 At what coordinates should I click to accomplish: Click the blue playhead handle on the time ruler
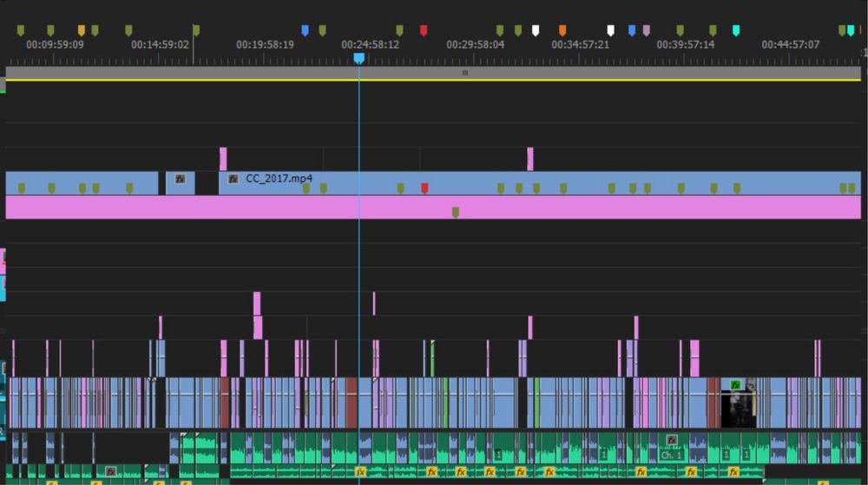[358, 58]
